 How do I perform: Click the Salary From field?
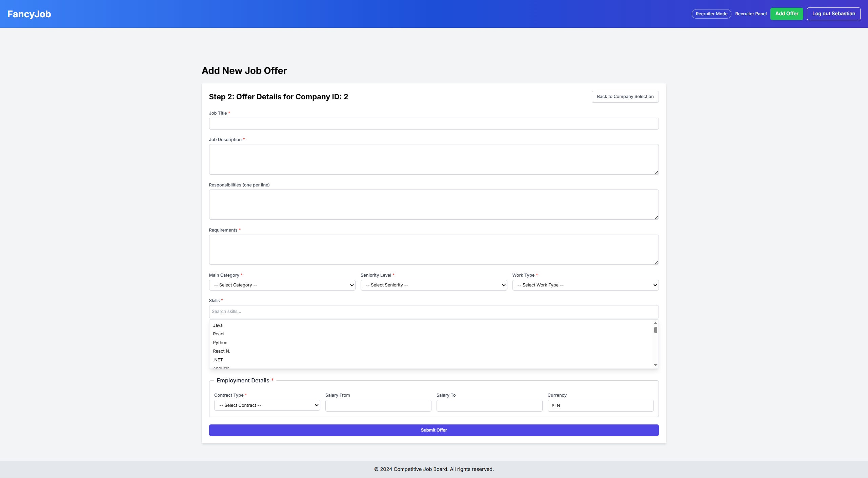[378, 406]
